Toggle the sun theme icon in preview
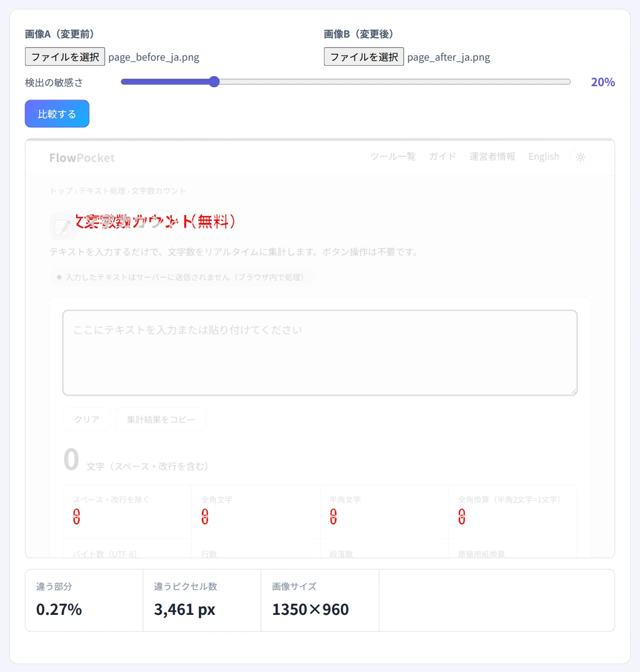 pos(580,157)
